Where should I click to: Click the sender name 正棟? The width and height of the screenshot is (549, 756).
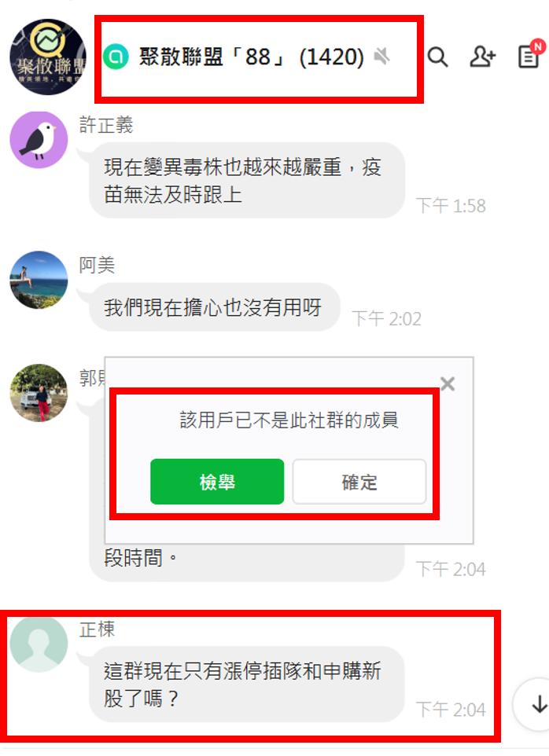pos(97,629)
